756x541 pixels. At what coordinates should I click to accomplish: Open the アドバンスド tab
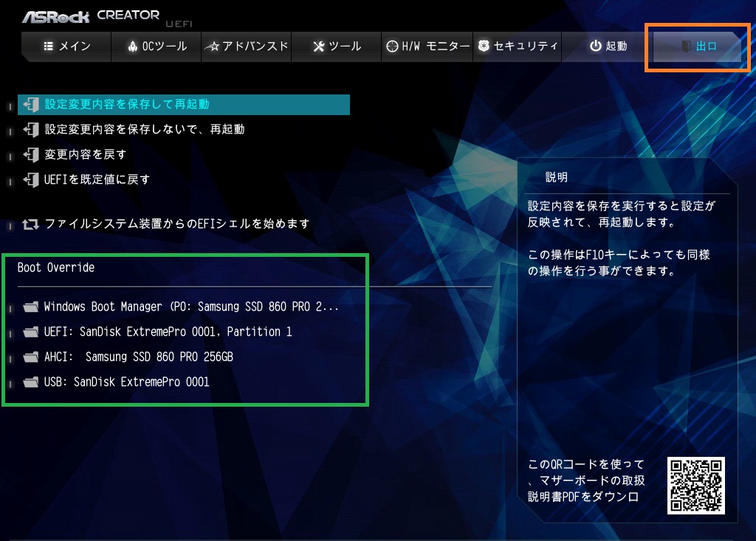tap(247, 46)
